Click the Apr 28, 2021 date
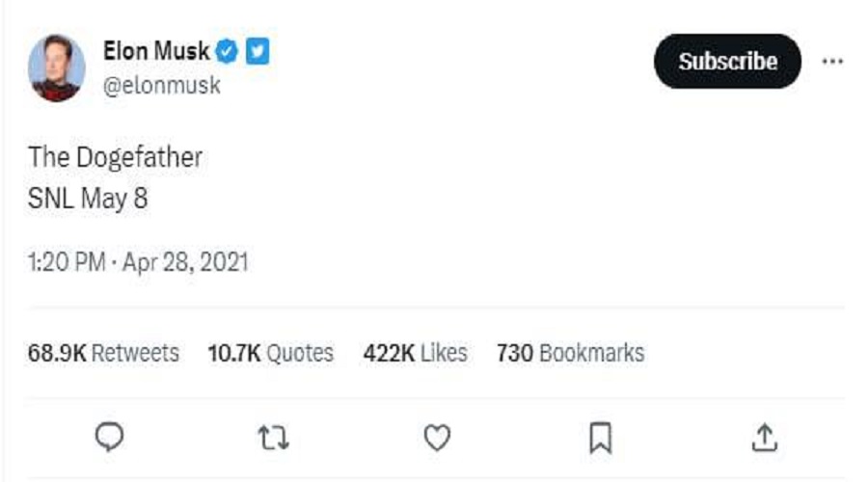This screenshot has height=482, width=868. [185, 262]
